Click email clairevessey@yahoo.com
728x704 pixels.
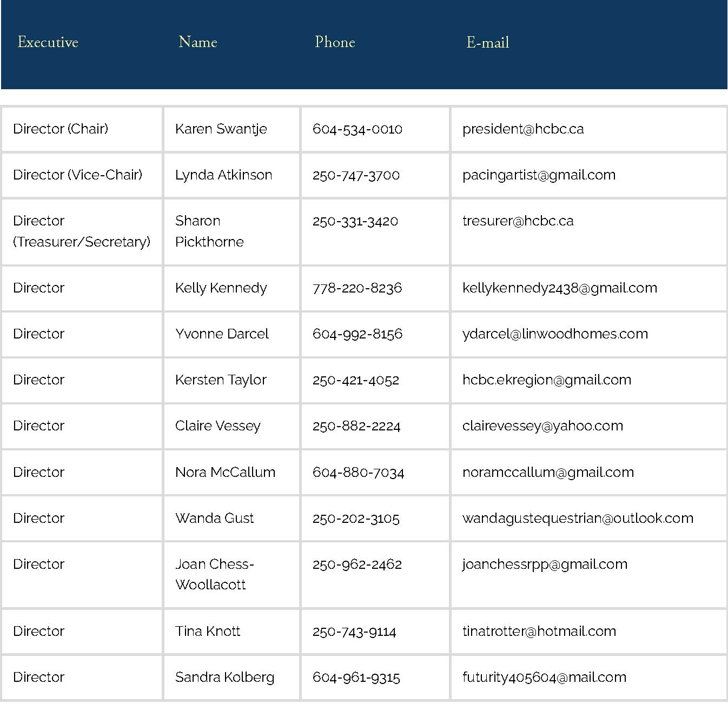coord(542,426)
